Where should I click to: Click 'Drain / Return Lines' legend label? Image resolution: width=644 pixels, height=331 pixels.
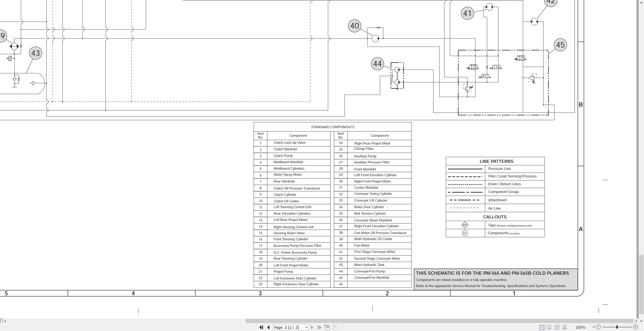pyautogui.click(x=504, y=184)
